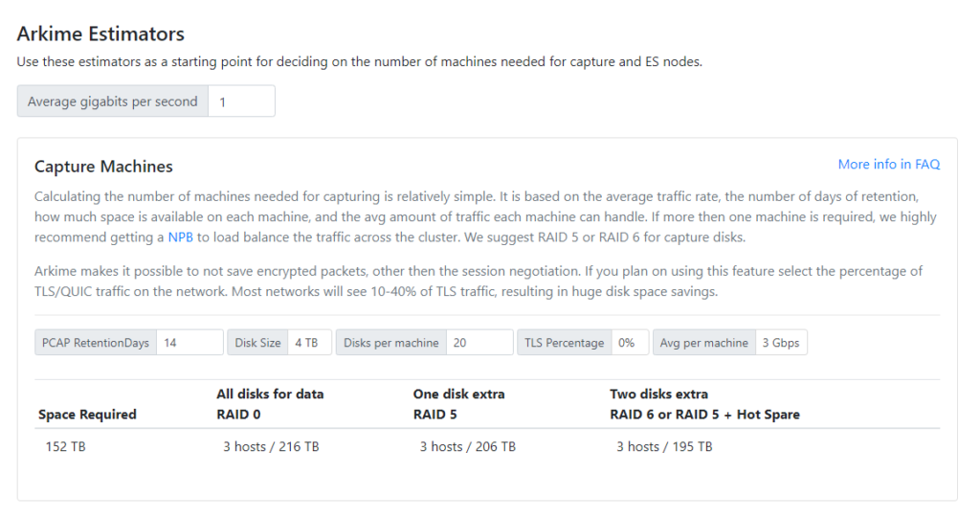Click the 3 hosts / 195 TB cell
The image size is (980, 519).
click(664, 446)
